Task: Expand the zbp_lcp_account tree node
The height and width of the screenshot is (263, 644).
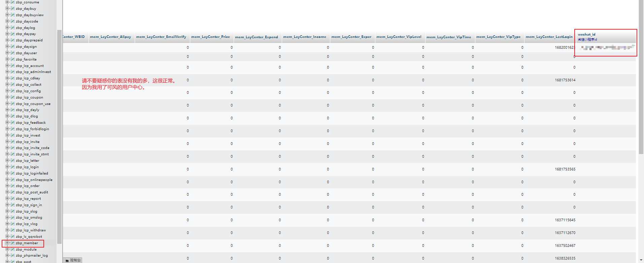Action: point(7,66)
